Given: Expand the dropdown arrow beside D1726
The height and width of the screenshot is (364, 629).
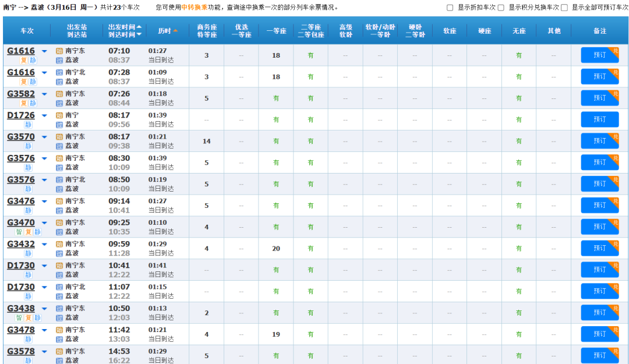Looking at the screenshot, I should pyautogui.click(x=44, y=116).
